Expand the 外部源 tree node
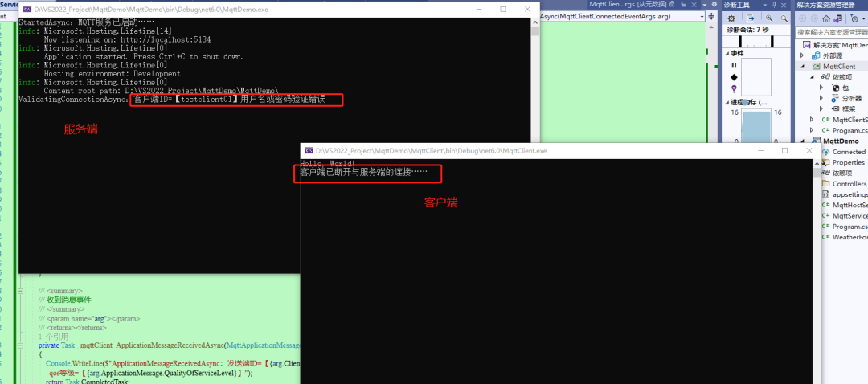This screenshot has width=868, height=384. 801,56
